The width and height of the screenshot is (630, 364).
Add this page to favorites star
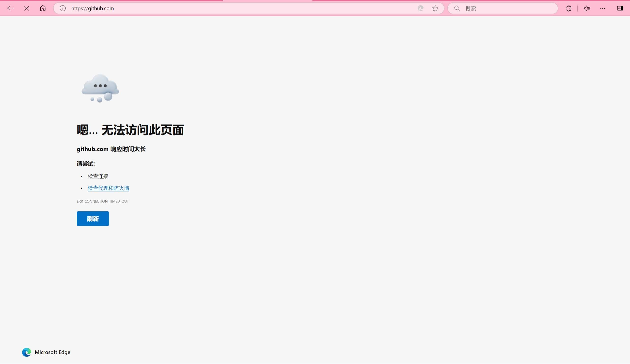(435, 8)
